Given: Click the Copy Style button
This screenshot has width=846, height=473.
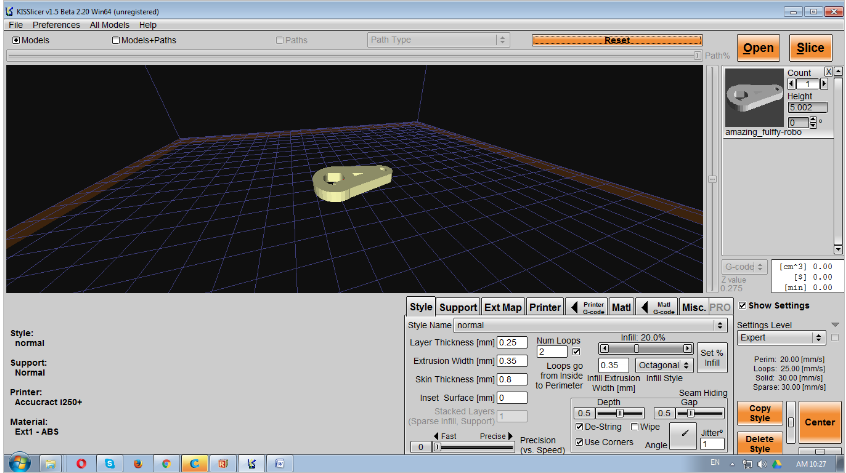Looking at the screenshot, I should coord(760,413).
